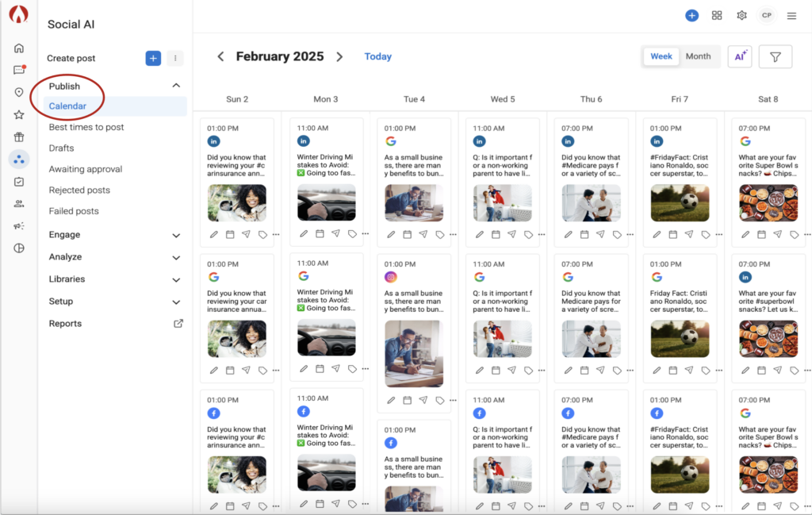Edit the Sun 2 LinkedIn post with pencil
The height and width of the screenshot is (515, 812).
(214, 235)
